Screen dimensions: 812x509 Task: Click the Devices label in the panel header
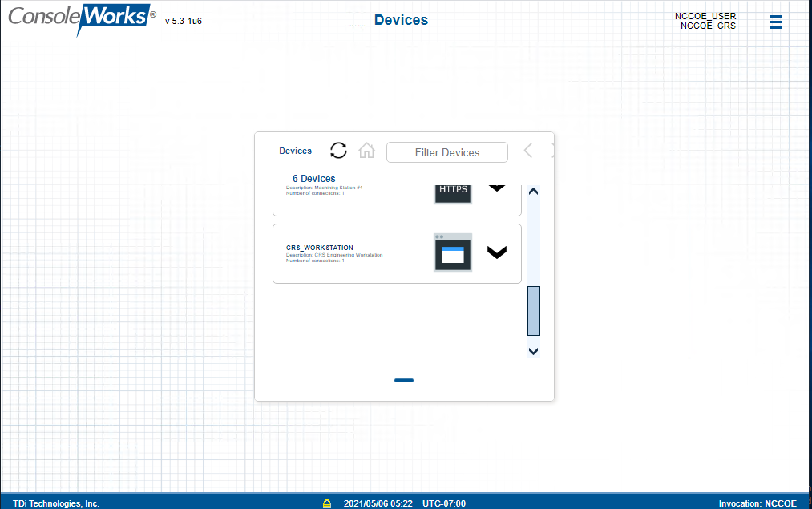click(295, 151)
